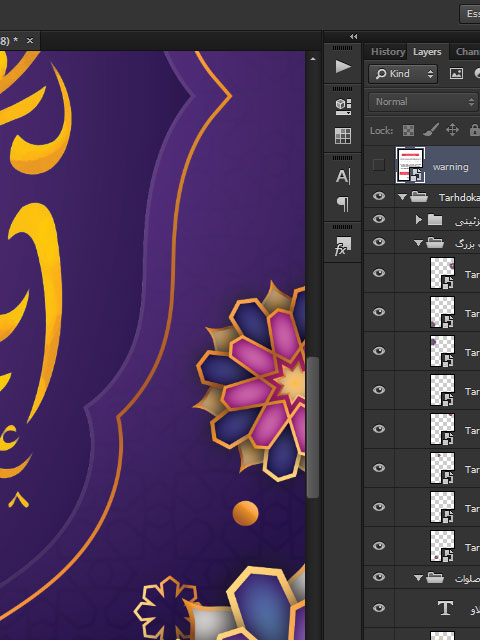The height and width of the screenshot is (640, 480).
Task: Open the Styles fx panel icon
Action: click(x=342, y=246)
